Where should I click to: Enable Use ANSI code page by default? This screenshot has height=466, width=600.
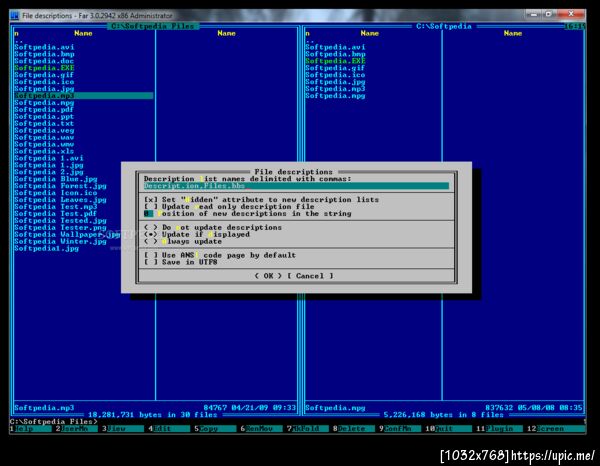(x=220, y=255)
